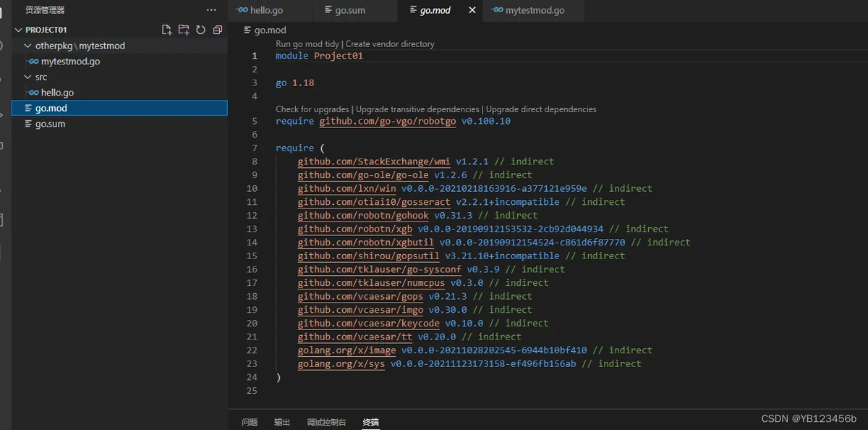Switch to the mytestmod.go editor tab
This screenshot has width=868, height=430.
pos(534,10)
